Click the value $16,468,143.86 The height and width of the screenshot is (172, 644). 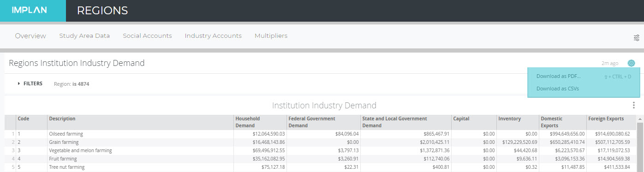268,142
